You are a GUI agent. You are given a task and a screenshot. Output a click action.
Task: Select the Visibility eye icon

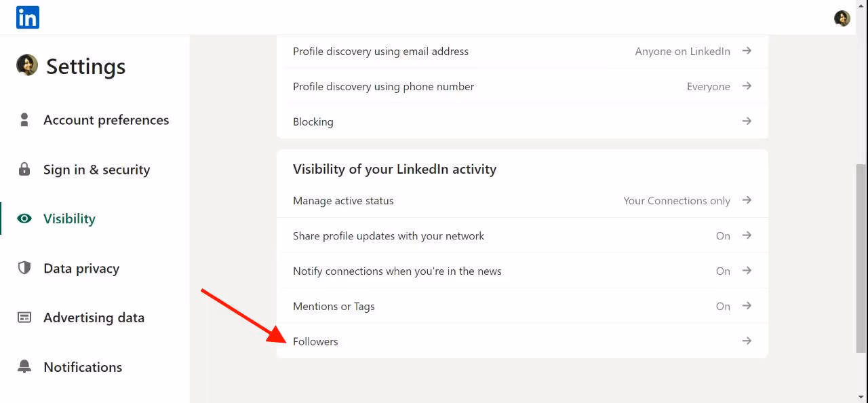(x=24, y=218)
